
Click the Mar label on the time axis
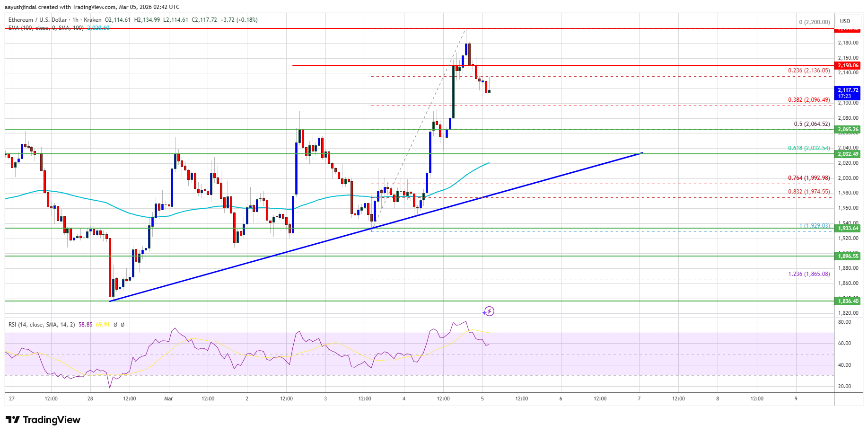click(168, 399)
